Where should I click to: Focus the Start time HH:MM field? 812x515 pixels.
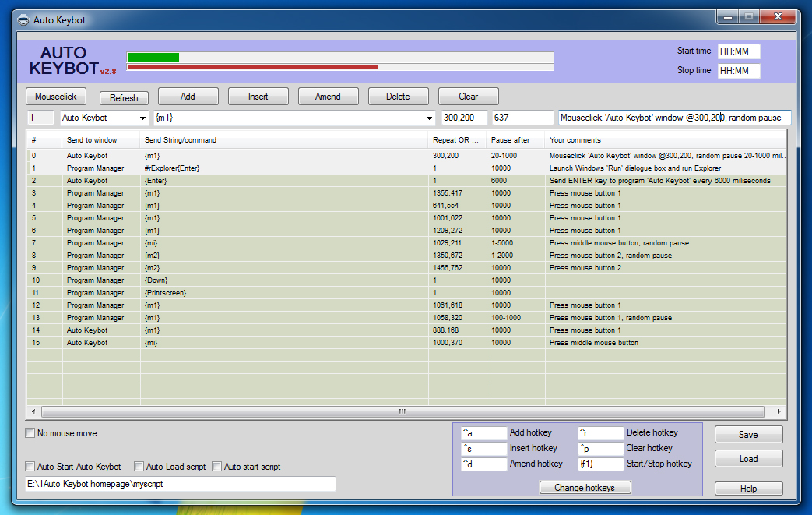739,51
